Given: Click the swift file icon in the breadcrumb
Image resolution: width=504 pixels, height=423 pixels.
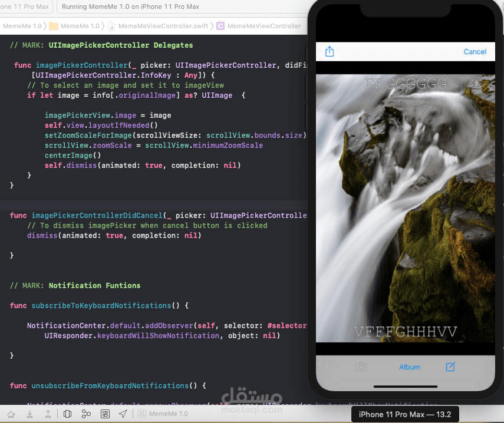Looking at the screenshot, I should pyautogui.click(x=111, y=26).
